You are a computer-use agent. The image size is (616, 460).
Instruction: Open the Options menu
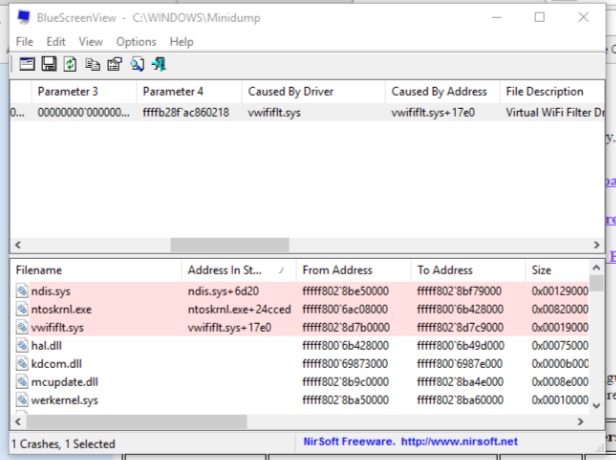[x=136, y=42]
